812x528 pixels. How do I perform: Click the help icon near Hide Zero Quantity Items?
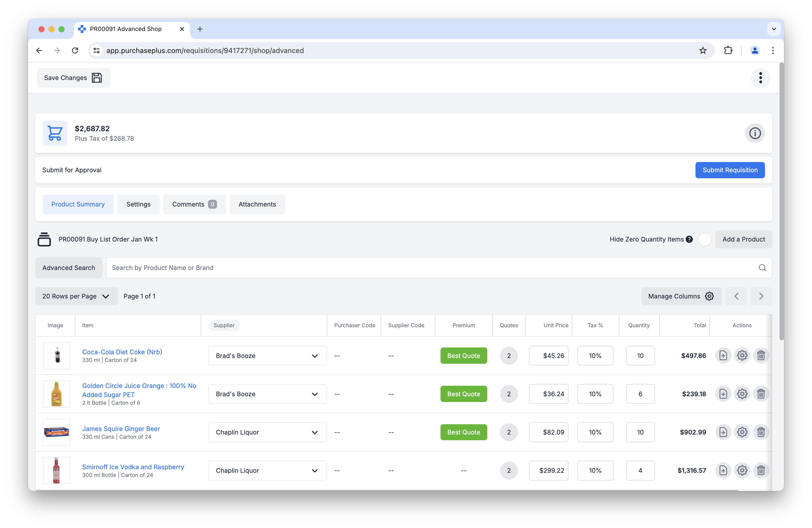(x=689, y=239)
